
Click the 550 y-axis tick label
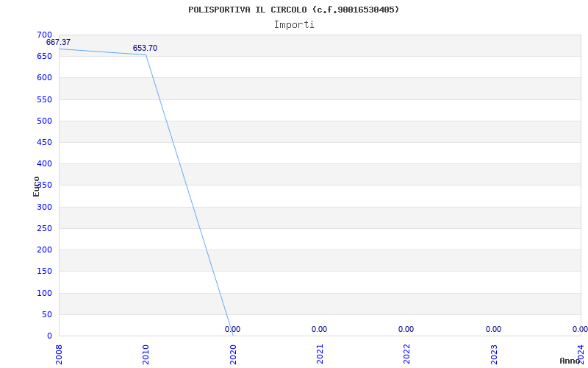[x=44, y=99]
